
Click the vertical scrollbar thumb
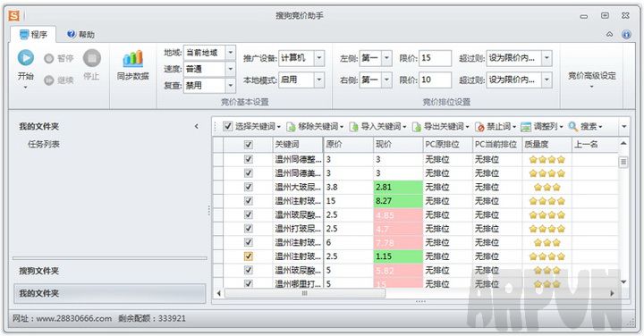pos(623,162)
